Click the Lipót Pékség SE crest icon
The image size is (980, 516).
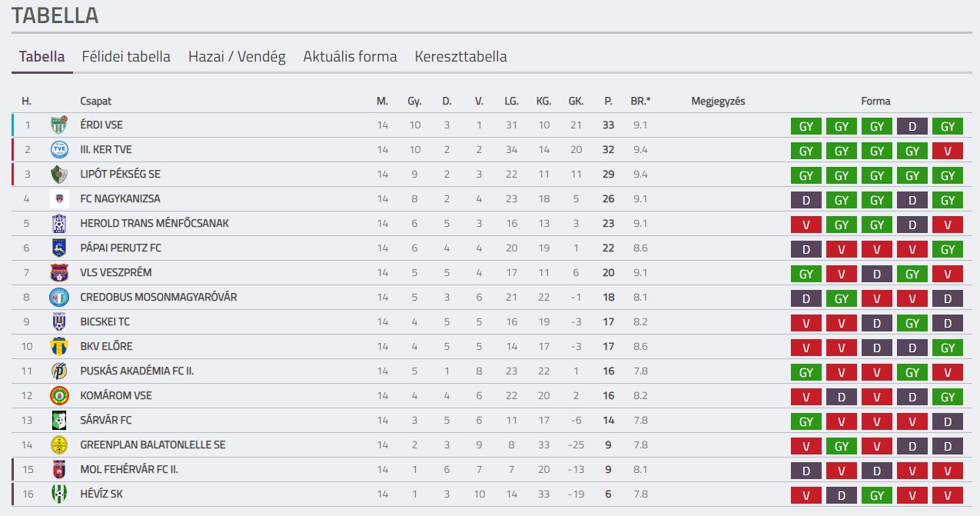59,175
